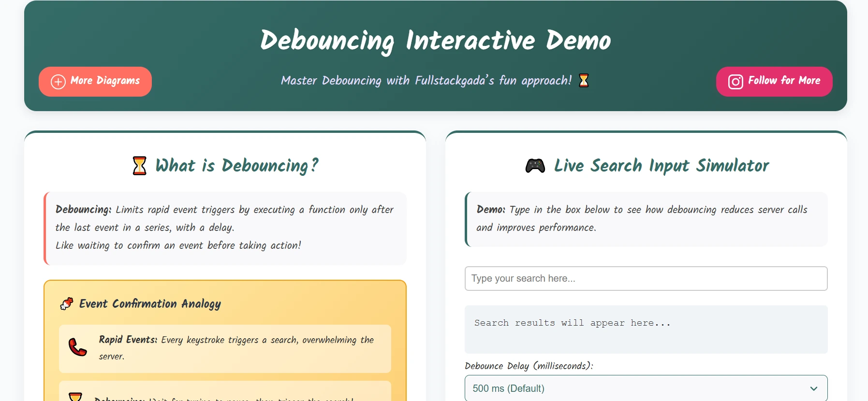Click the 'Rapid Events:' description card

(x=225, y=348)
